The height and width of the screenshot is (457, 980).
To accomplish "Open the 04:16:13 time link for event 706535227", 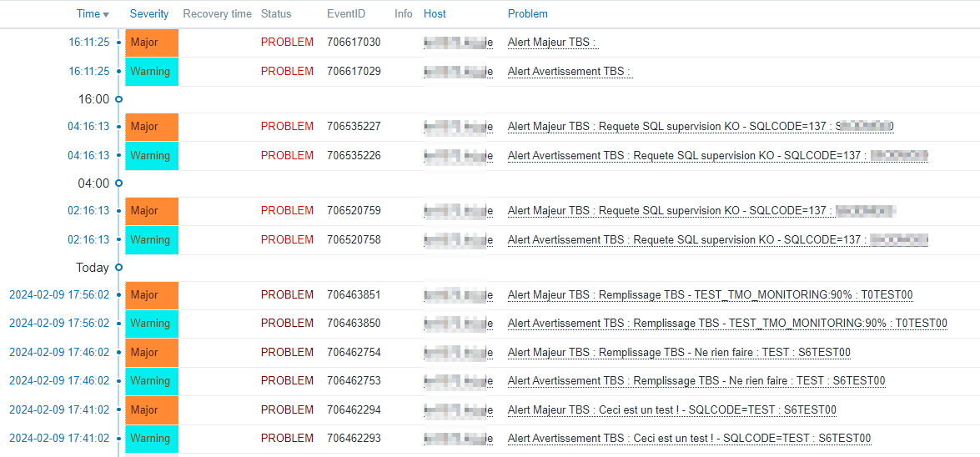I will pos(88,127).
